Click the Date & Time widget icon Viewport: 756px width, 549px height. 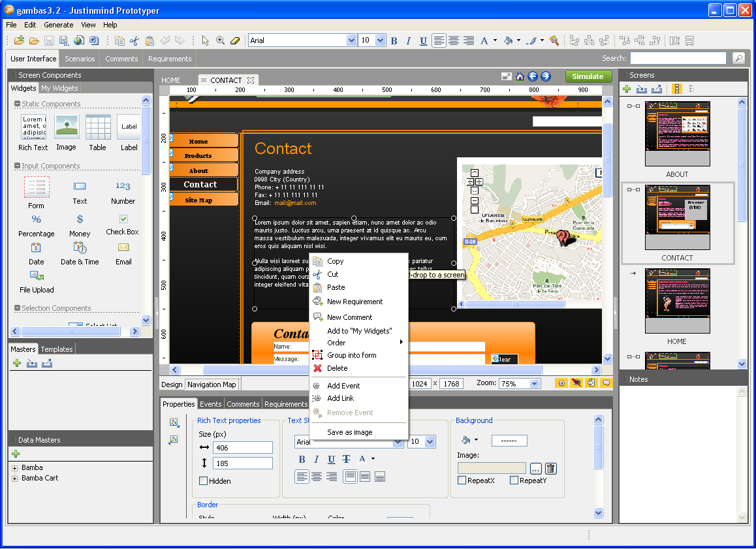click(x=80, y=248)
